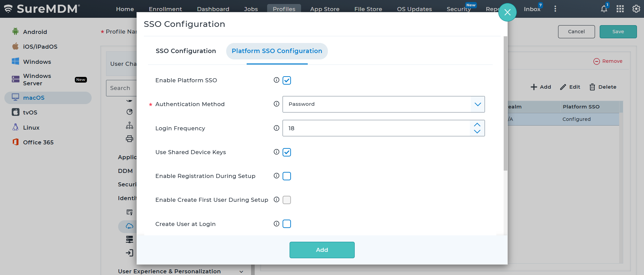Viewport: 644px width, 275px height.
Task: Open the notifications bell
Action: tap(604, 9)
